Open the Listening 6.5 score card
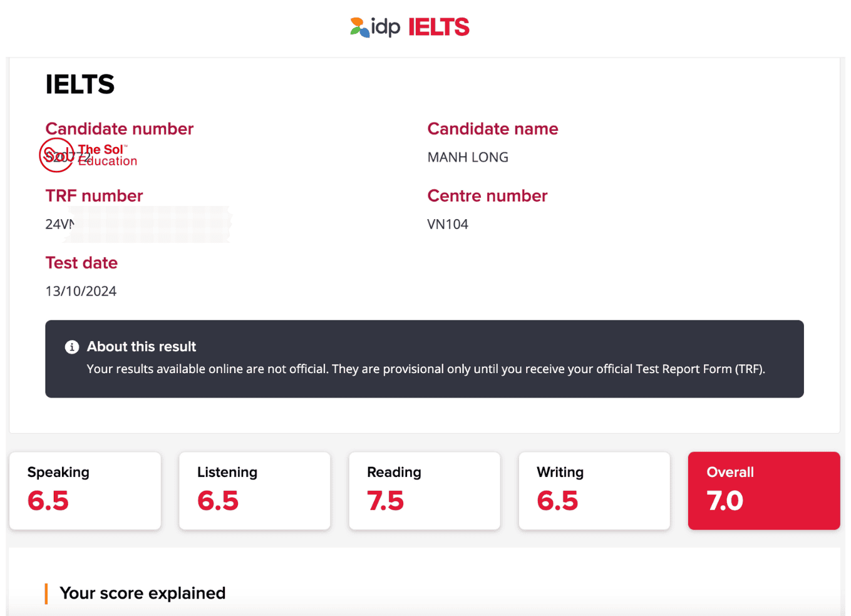 255,491
